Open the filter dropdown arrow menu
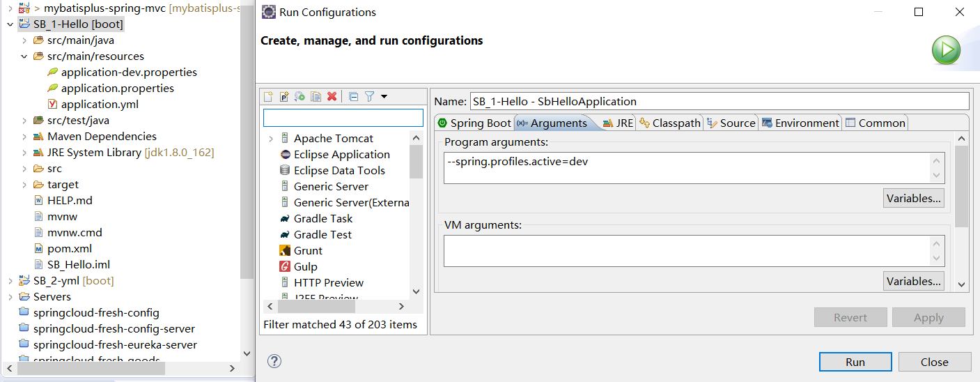 384,96
